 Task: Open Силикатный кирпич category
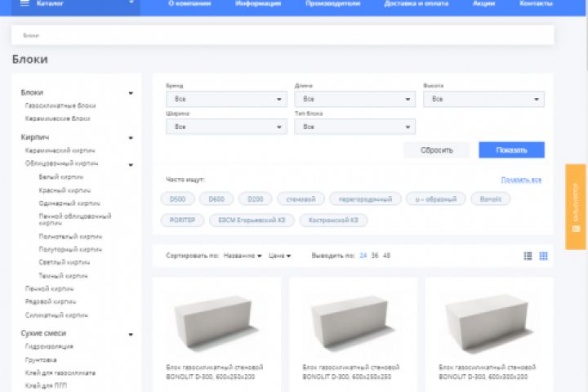click(56, 315)
